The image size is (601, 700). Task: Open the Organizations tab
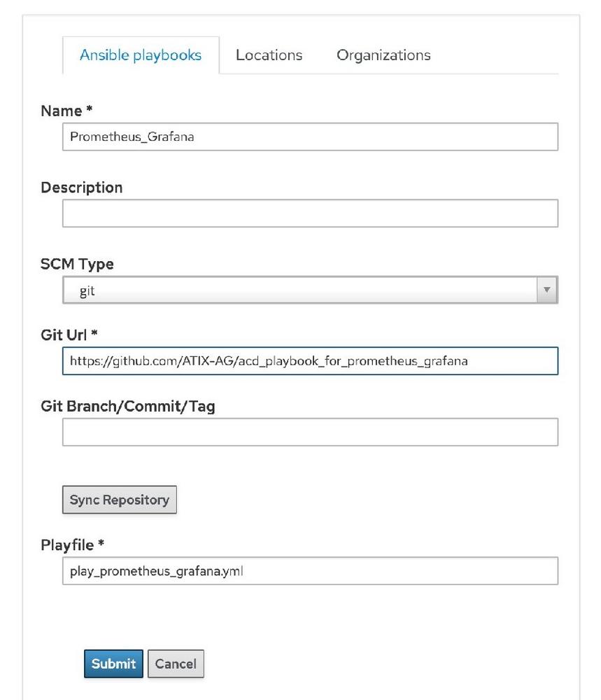[383, 55]
